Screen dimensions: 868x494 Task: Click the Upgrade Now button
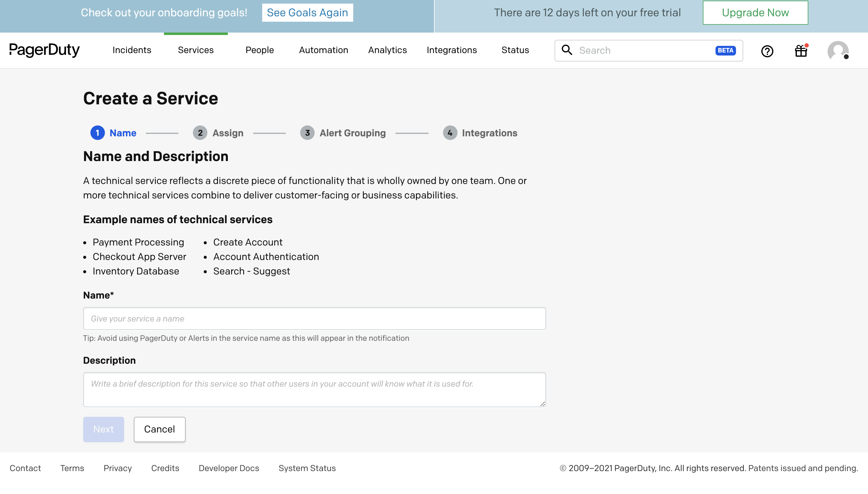755,13
